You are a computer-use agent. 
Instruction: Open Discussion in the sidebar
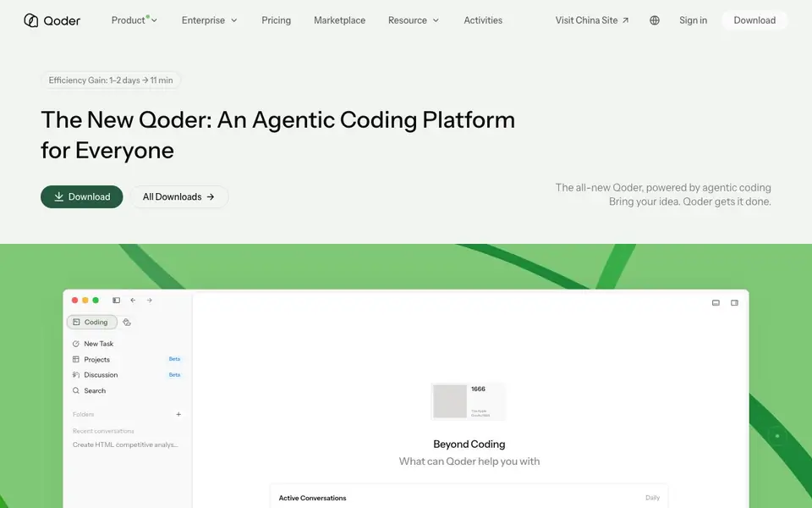coord(96,375)
